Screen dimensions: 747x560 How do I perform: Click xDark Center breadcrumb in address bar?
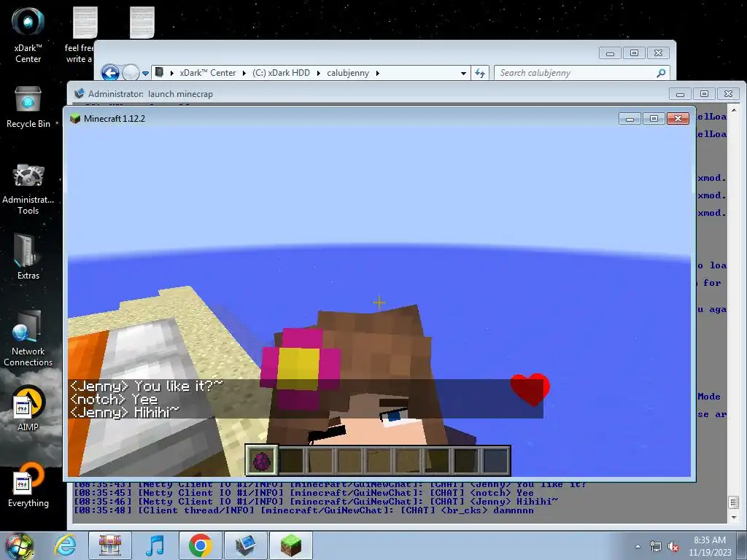[208, 73]
